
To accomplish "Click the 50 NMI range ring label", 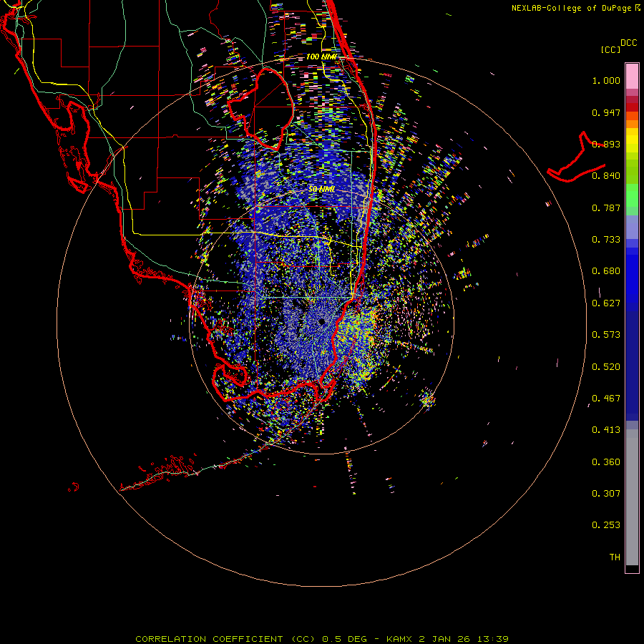I will (321, 189).
